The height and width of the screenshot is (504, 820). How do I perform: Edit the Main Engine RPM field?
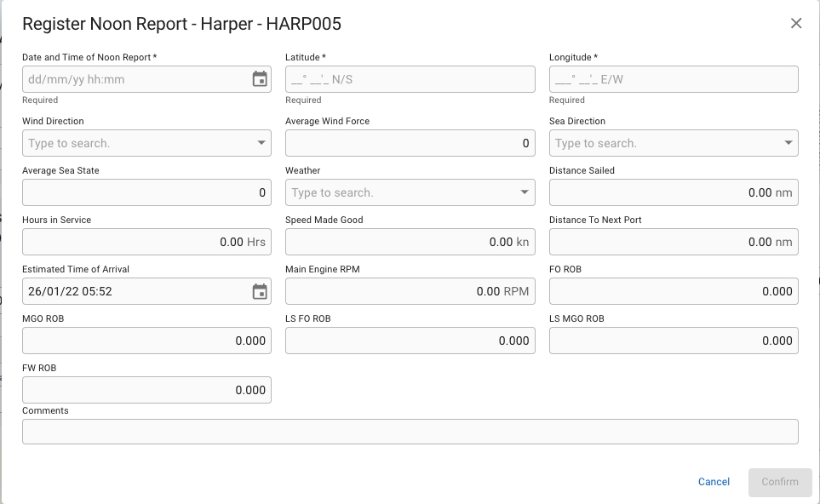(410, 291)
